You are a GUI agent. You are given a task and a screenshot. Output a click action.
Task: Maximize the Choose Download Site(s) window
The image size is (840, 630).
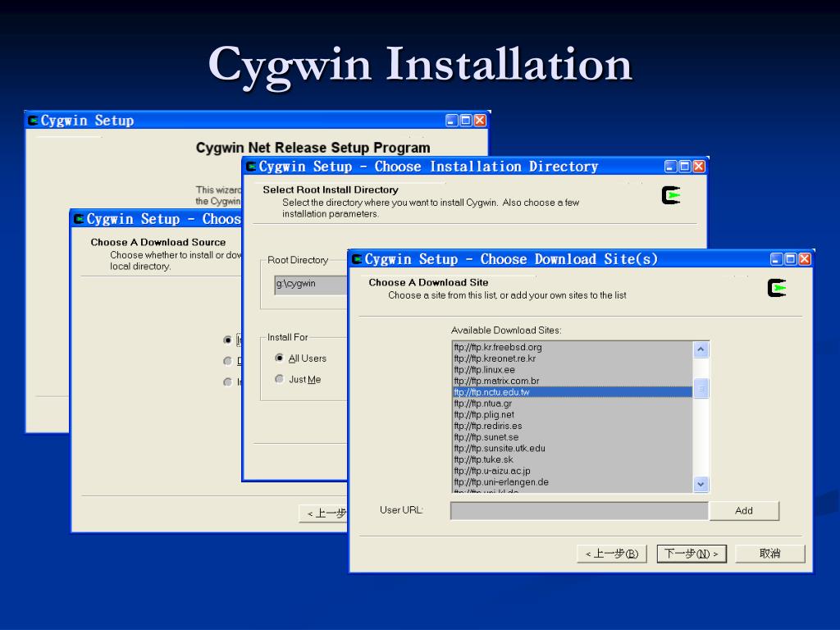tap(790, 259)
